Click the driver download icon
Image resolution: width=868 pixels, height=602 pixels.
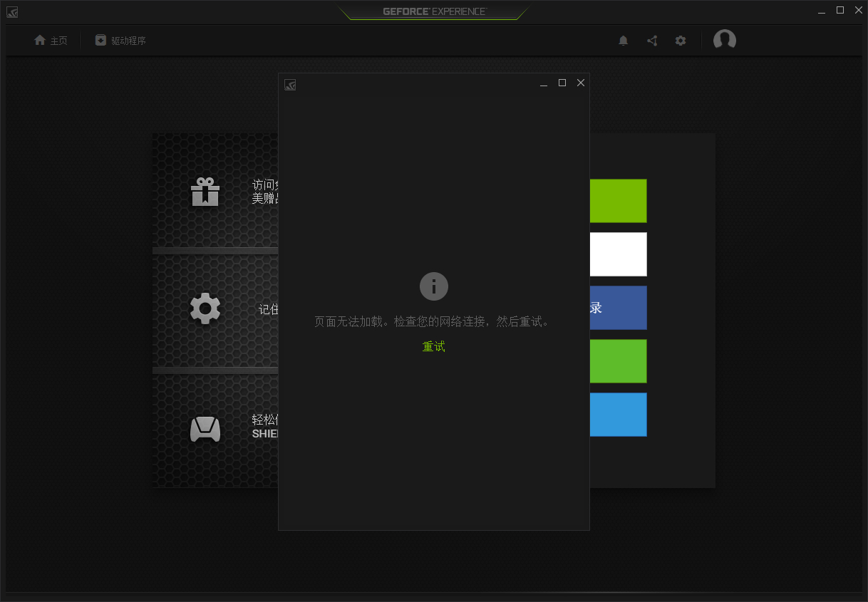[x=100, y=40]
